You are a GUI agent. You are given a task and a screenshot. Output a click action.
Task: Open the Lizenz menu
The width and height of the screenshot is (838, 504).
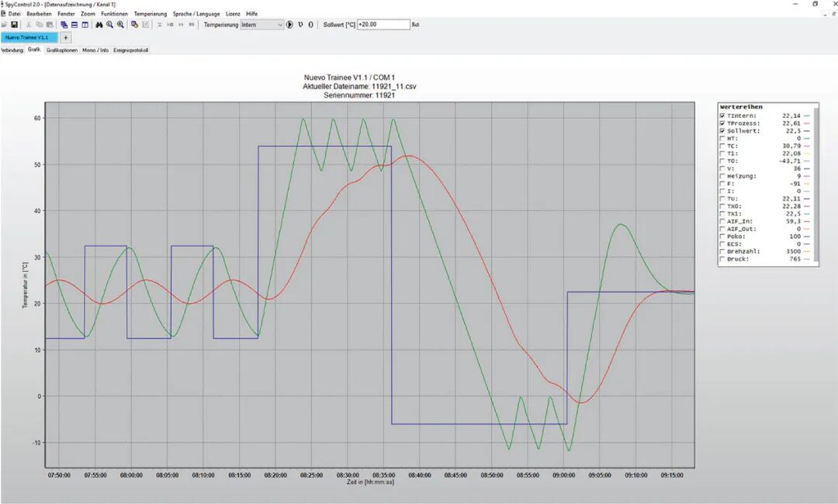(x=233, y=14)
